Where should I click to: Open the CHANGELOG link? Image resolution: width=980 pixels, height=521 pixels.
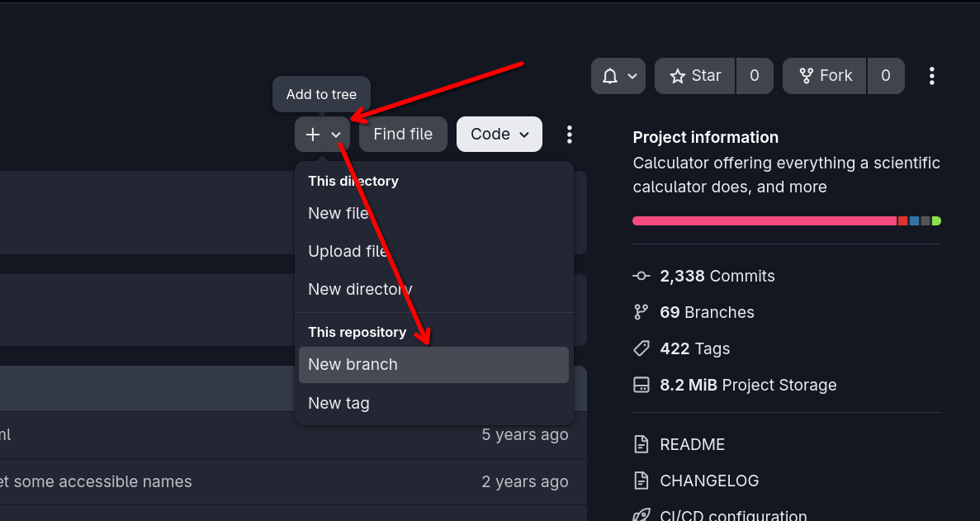pyautogui.click(x=709, y=481)
